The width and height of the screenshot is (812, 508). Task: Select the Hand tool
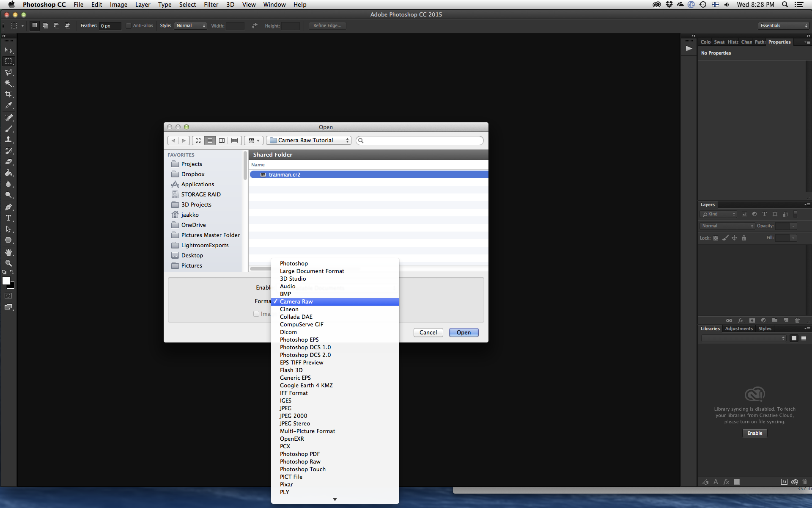click(x=8, y=252)
